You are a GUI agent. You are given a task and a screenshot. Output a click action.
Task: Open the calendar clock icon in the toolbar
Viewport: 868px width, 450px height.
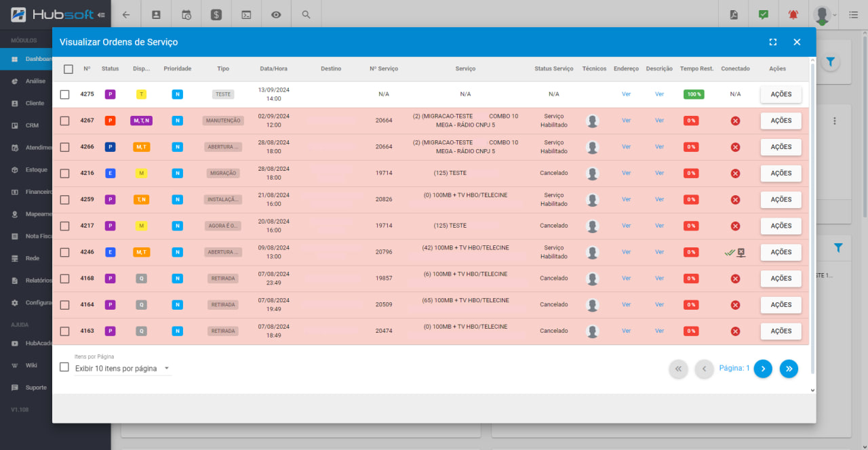pos(186,14)
